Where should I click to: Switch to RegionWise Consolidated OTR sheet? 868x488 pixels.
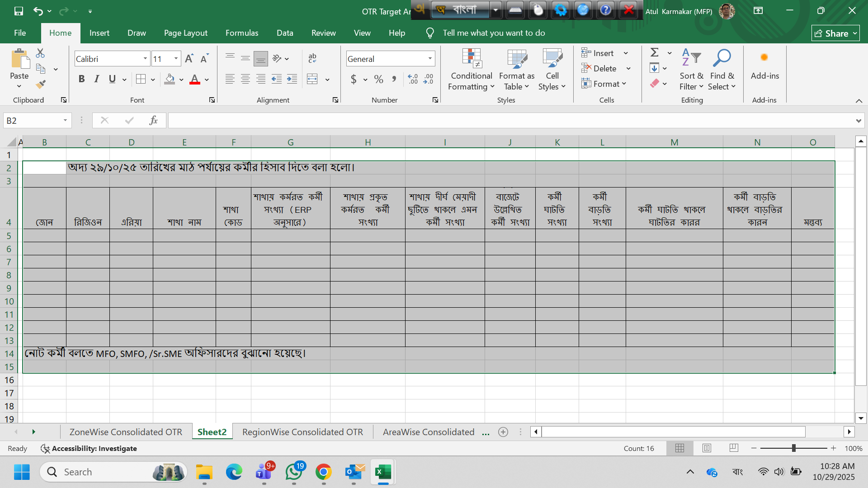pyautogui.click(x=302, y=432)
